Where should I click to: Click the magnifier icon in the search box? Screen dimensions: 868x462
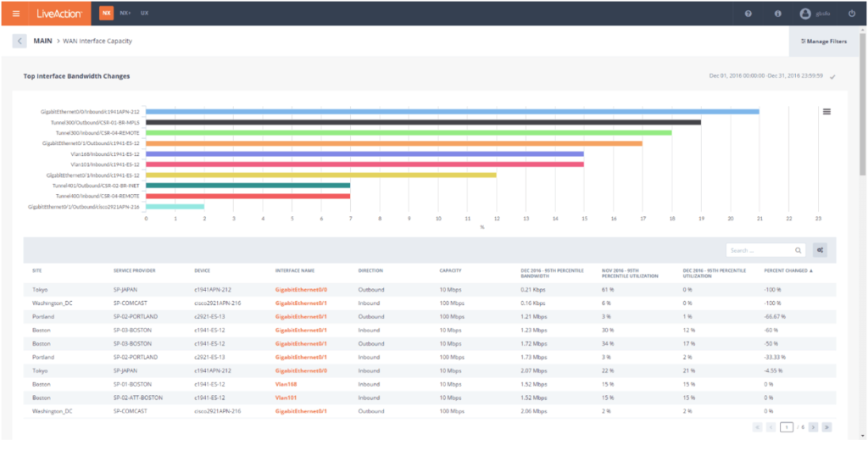tap(798, 250)
